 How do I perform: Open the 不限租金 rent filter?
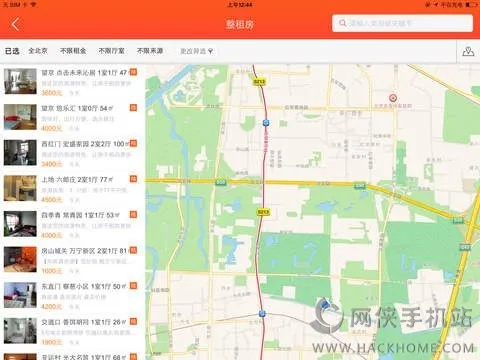(x=73, y=51)
